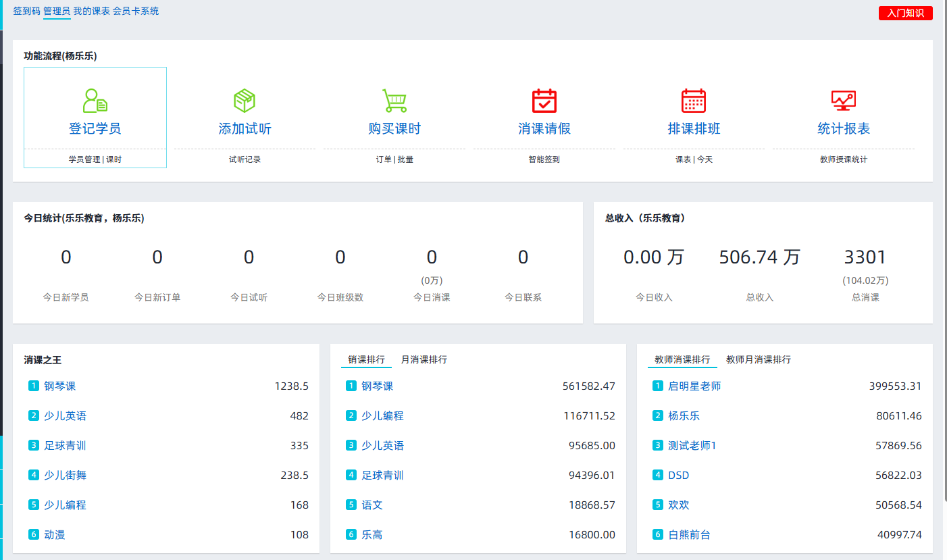The width and height of the screenshot is (947, 560).
Task: Switch to the 销课排行 tab
Action: (366, 359)
